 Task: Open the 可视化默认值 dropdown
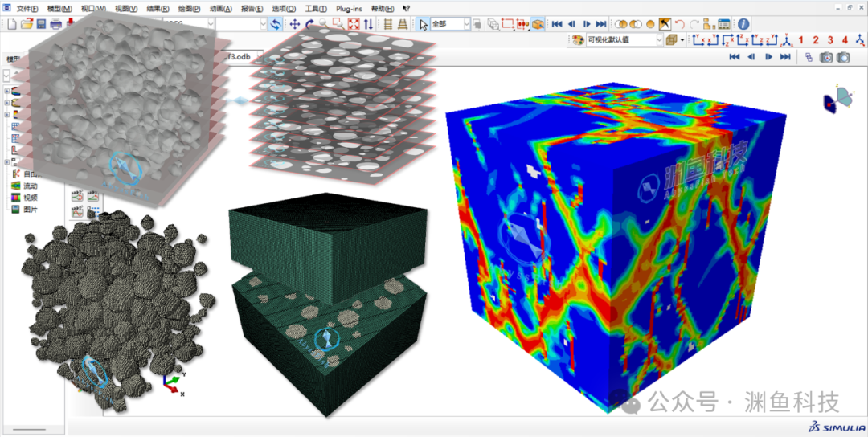[625, 40]
